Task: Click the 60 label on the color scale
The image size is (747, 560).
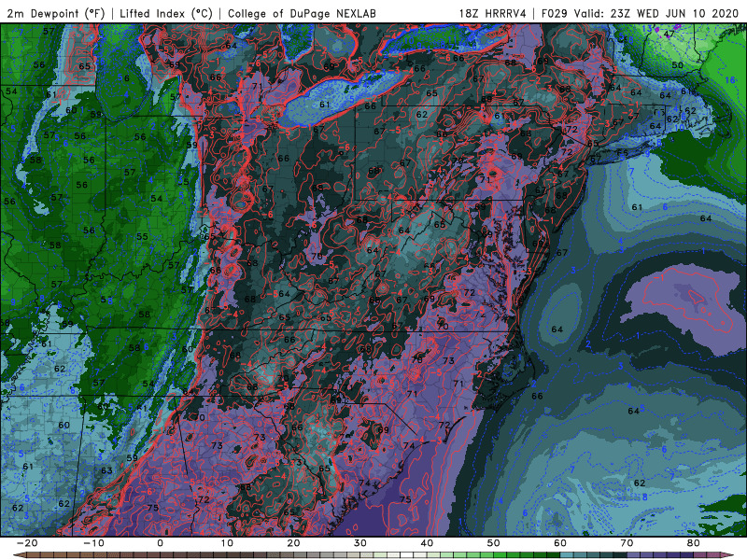Action: [x=560, y=543]
